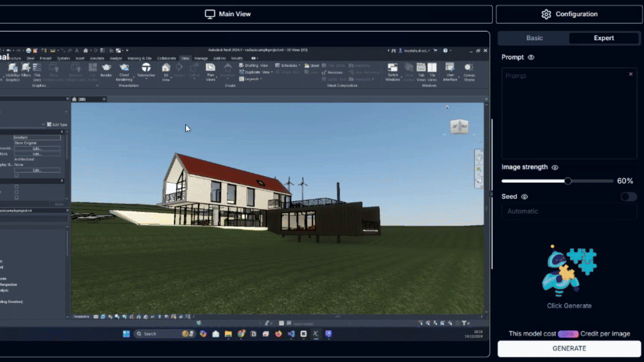Click the ViewCube navigation widget

[x=459, y=127]
